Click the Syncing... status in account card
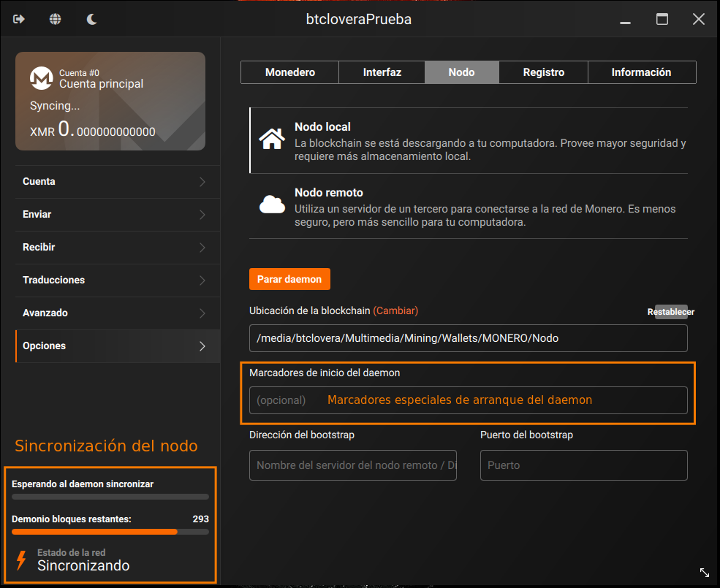The width and height of the screenshot is (720, 588). click(x=55, y=106)
